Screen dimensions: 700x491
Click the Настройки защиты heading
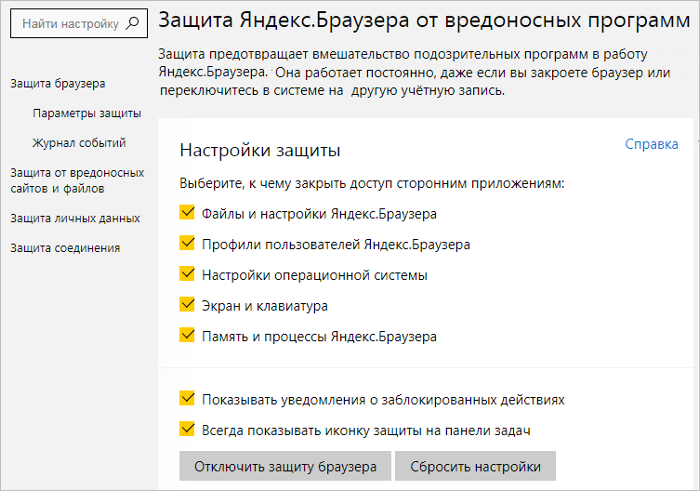(x=260, y=150)
